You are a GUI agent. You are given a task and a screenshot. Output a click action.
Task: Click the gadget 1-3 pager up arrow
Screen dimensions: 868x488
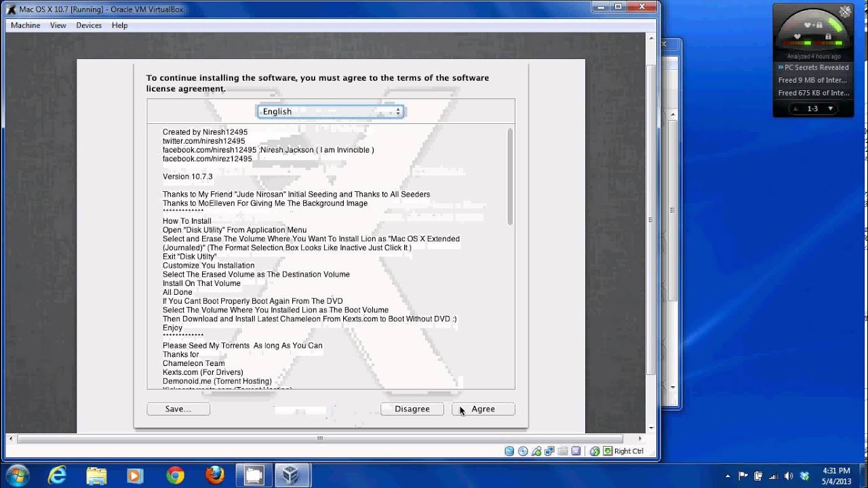795,108
